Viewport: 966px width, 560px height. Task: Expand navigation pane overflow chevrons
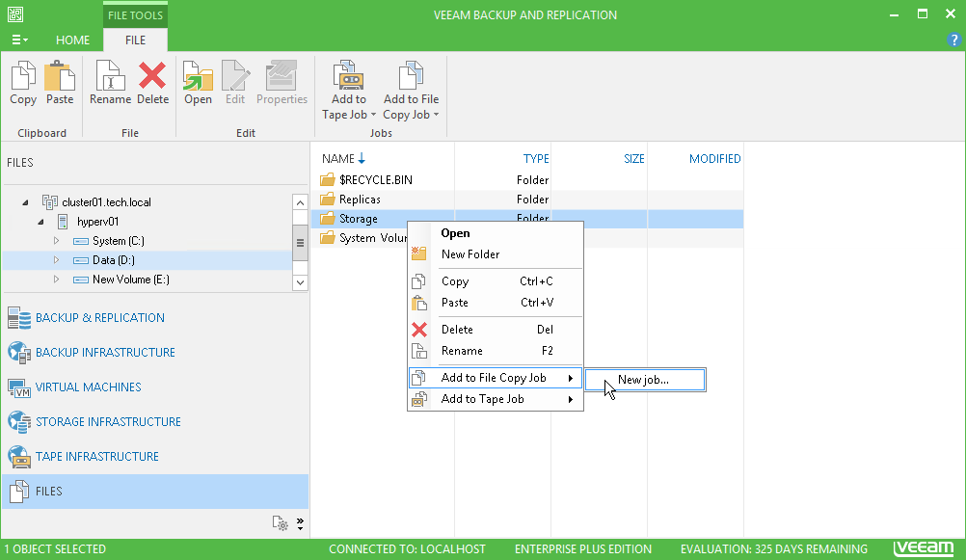coord(300,523)
